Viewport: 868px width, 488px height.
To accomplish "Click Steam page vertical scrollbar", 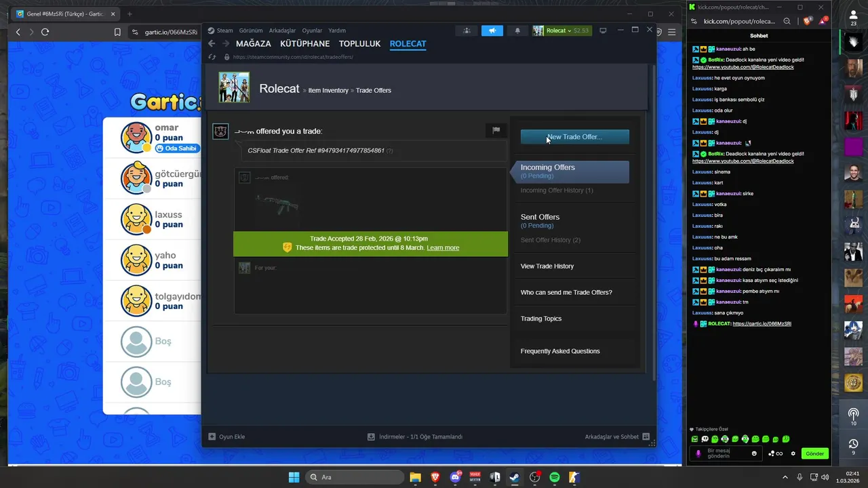I will point(654,222).
